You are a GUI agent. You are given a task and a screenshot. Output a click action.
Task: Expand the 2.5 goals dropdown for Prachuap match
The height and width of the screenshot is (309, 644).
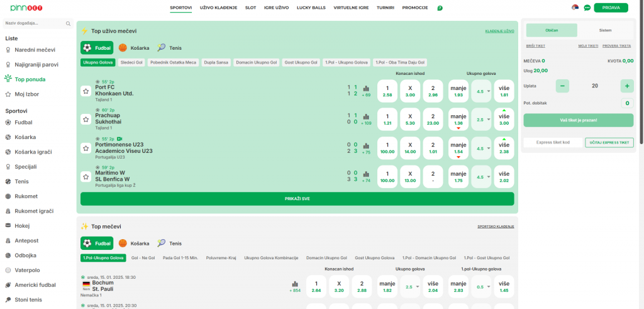click(482, 119)
